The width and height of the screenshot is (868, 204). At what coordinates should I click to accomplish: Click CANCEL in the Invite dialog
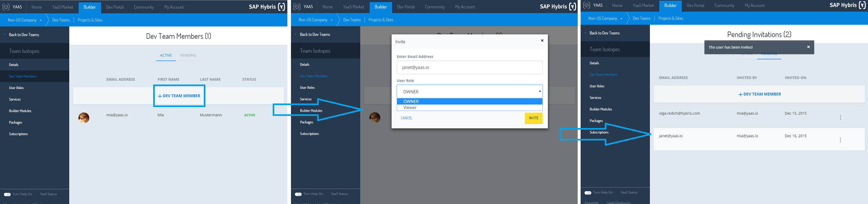coord(406,118)
